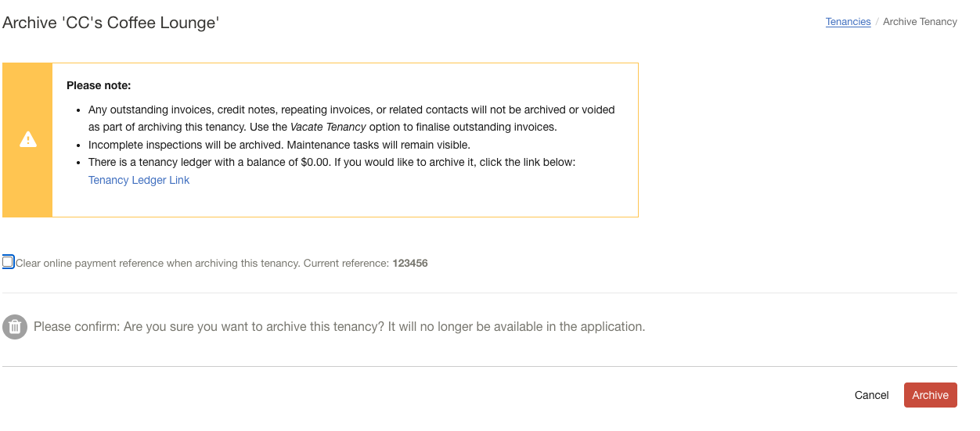This screenshot has height=431, width=980.
Task: Click the warning triangle icon
Action: [28, 139]
